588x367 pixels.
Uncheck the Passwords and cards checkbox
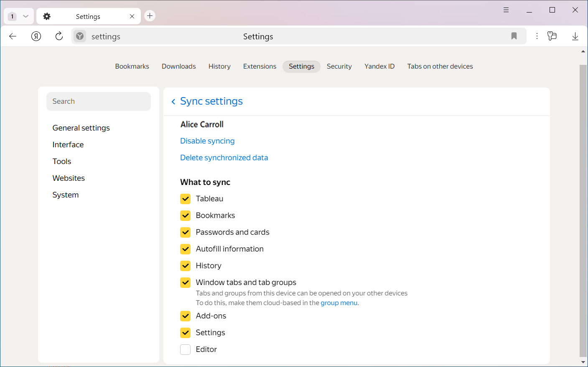tap(186, 232)
